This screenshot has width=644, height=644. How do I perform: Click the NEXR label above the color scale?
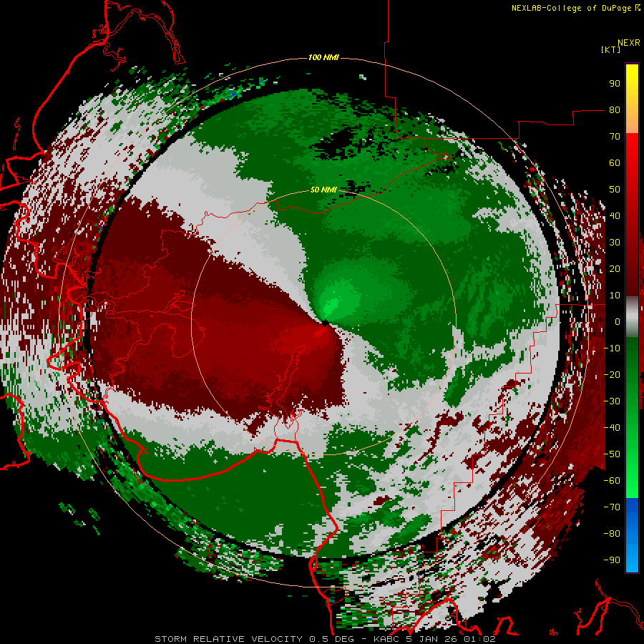628,43
